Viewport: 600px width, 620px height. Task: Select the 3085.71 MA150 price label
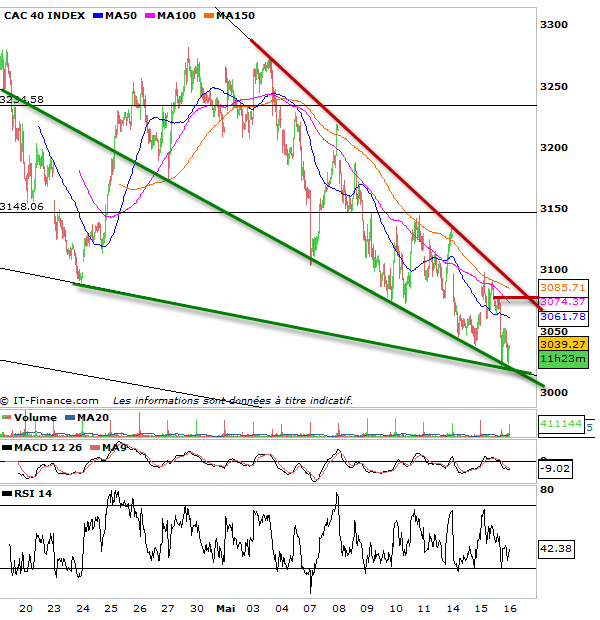561,287
